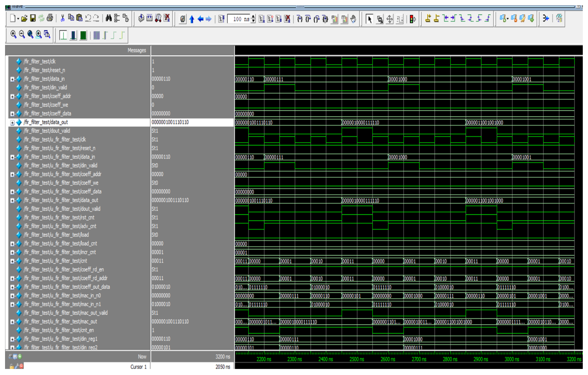Toggle the Zoom Mode tool button
Screen dimensions: 588x375
click(x=380, y=19)
